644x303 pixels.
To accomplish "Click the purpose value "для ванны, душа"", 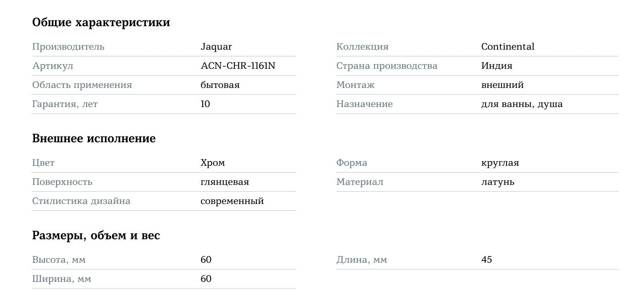I will click(x=522, y=104).
